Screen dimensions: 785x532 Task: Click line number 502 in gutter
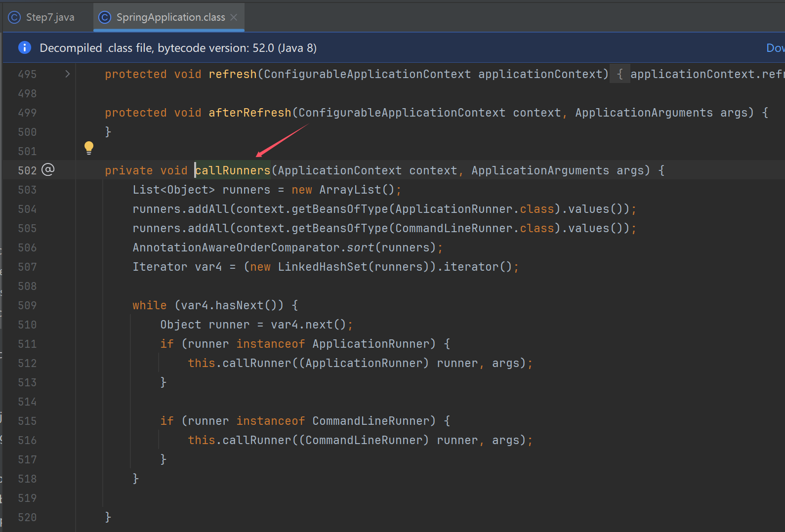coord(27,170)
